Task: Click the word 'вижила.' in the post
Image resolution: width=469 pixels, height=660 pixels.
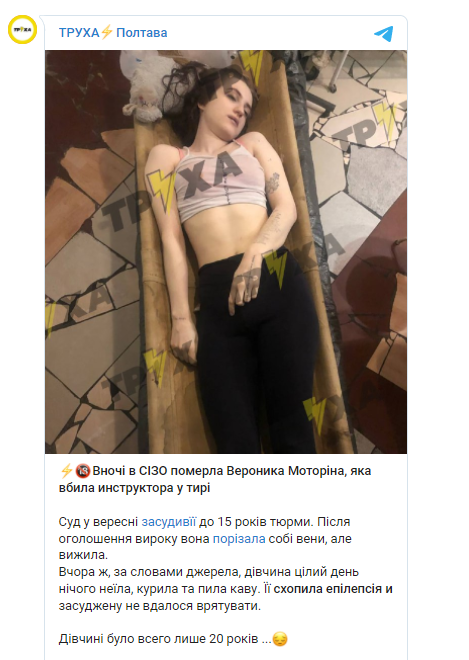Action: coord(83,555)
